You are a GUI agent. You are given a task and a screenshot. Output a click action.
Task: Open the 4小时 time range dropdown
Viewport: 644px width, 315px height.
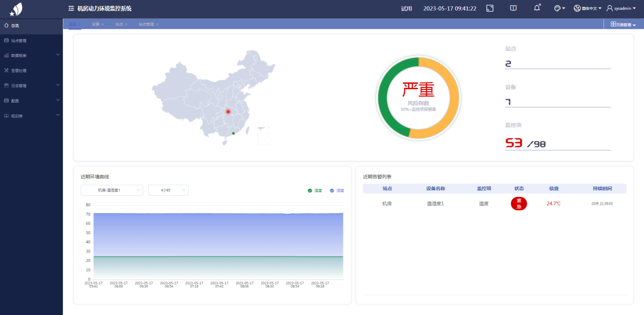(x=168, y=190)
